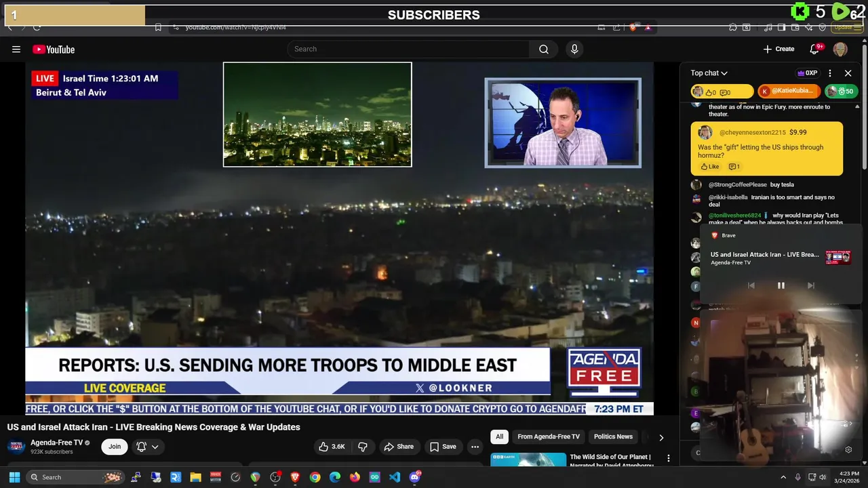Open more video actions ellipsis below player
Viewport: 868px width, 488px height.
pyautogui.click(x=475, y=447)
